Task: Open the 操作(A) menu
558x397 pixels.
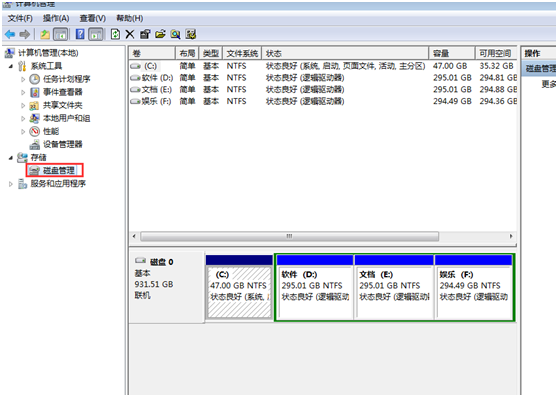Action: [56, 18]
